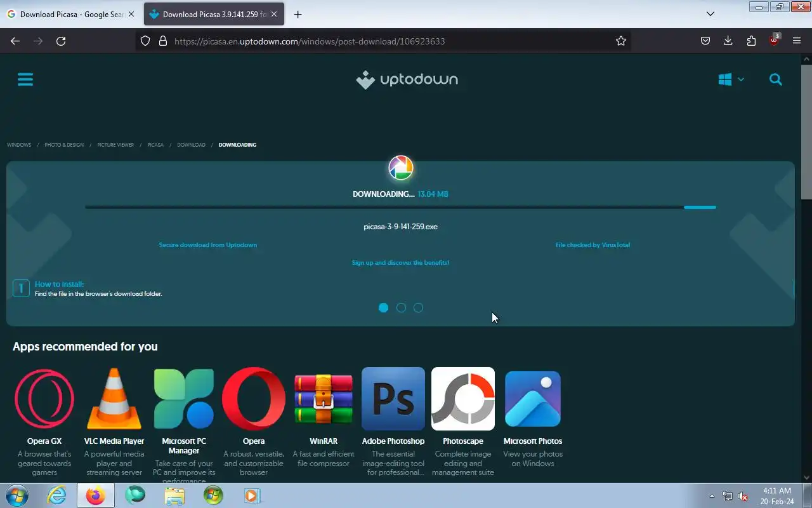Open the Photoscape app icon

(463, 399)
